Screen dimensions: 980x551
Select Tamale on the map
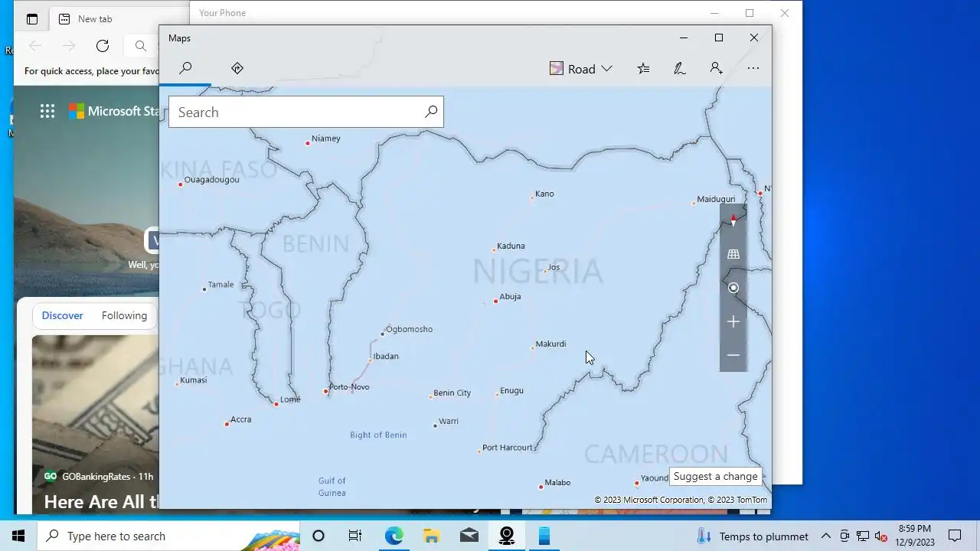click(220, 285)
